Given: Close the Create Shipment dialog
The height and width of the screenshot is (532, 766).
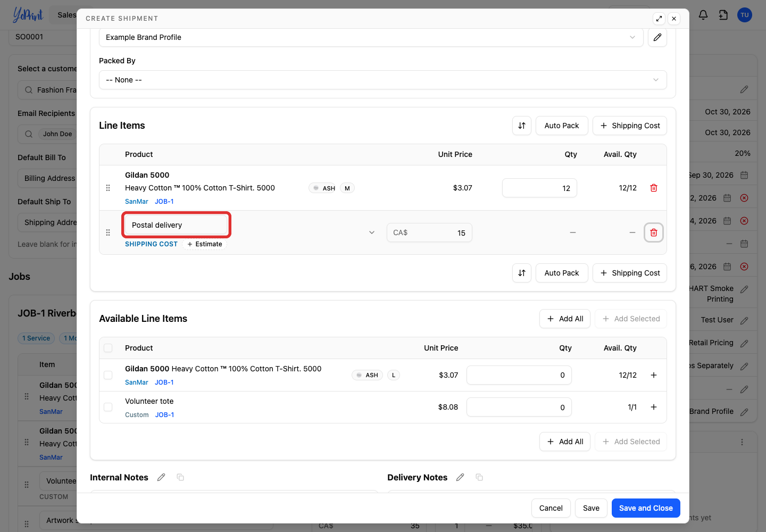Looking at the screenshot, I should click(x=674, y=19).
